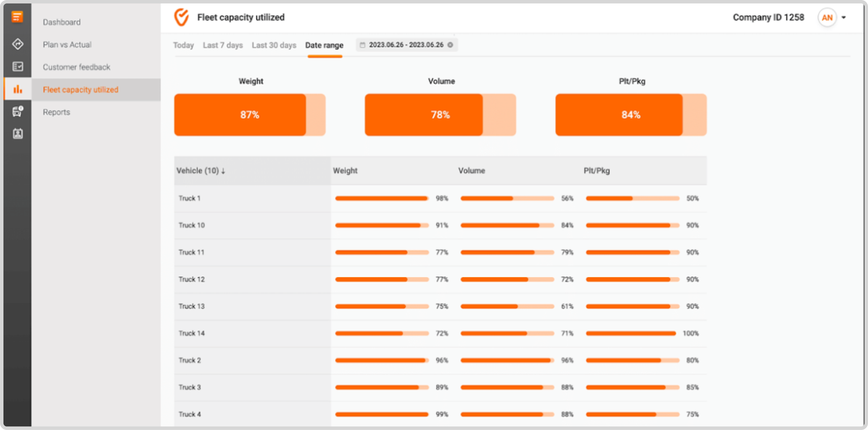Select the Truck 1 row label
This screenshot has height=430, width=868.
click(189, 199)
